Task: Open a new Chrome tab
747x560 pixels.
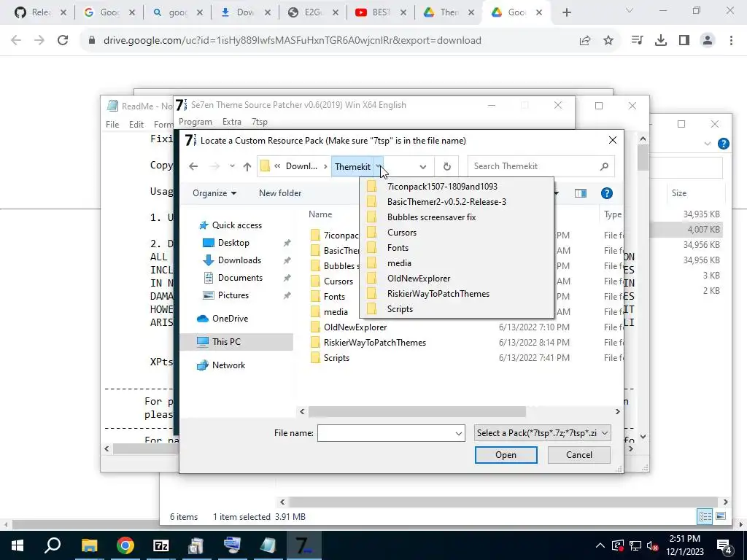Action: click(566, 12)
